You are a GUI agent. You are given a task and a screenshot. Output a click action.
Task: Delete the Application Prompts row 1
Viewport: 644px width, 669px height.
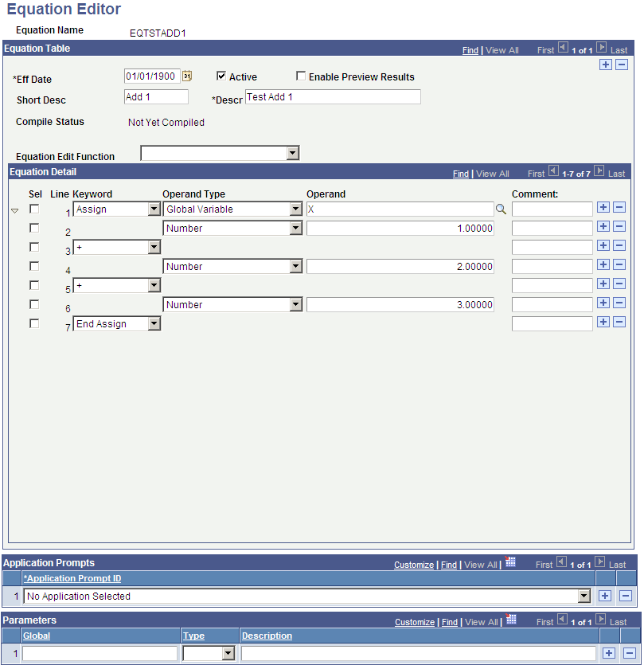[x=623, y=596]
